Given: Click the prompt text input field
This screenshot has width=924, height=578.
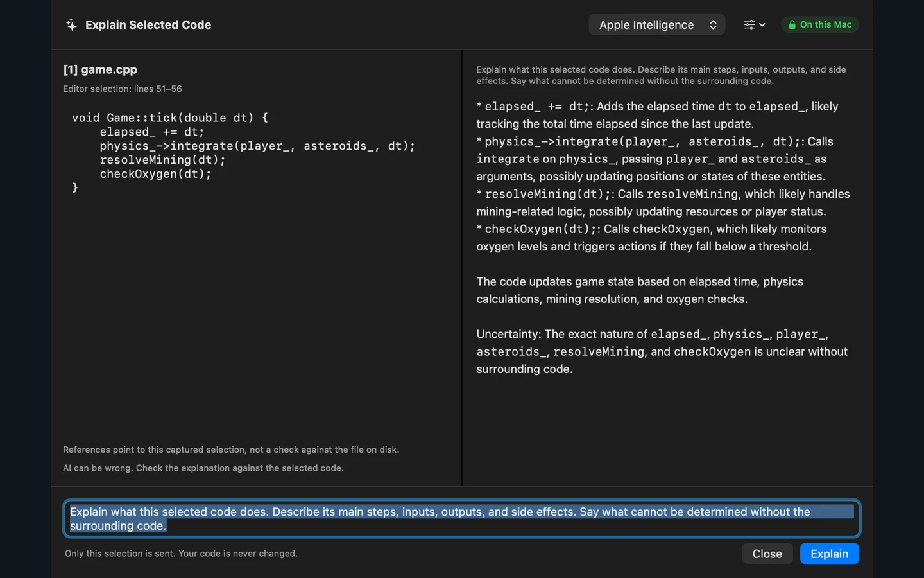Looking at the screenshot, I should tap(462, 518).
